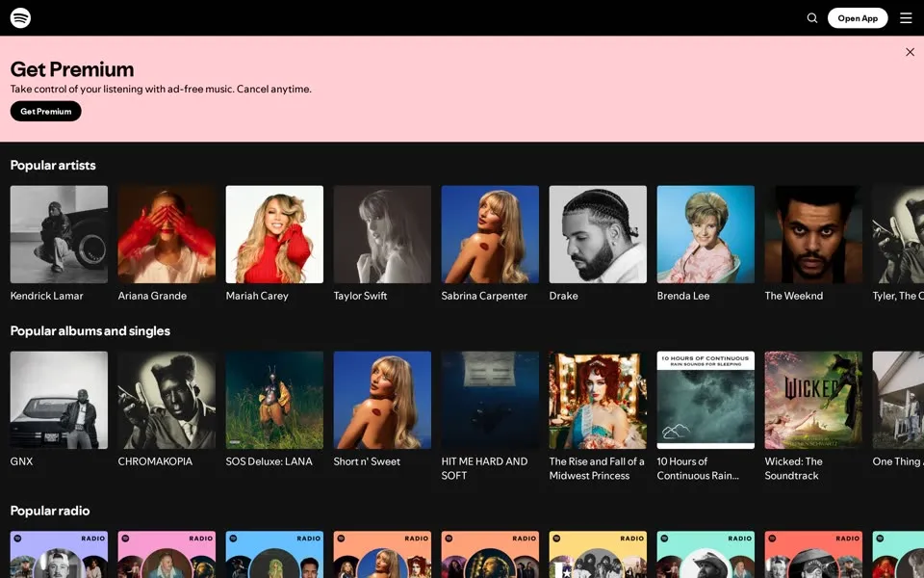The height and width of the screenshot is (578, 924).
Task: Open the yellow radio station card
Action: [x=598, y=555]
